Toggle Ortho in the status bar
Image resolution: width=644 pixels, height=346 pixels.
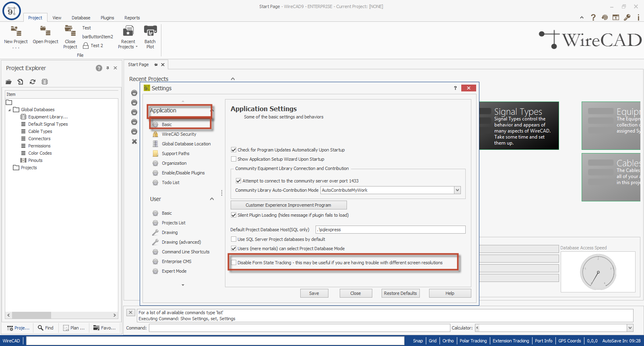point(448,341)
